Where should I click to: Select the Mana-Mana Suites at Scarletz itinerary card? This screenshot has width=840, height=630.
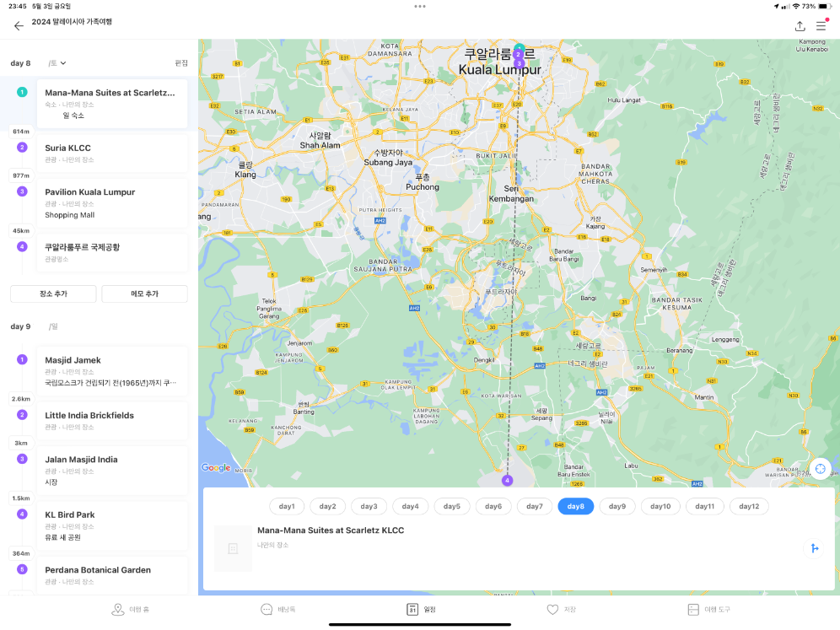click(x=112, y=104)
